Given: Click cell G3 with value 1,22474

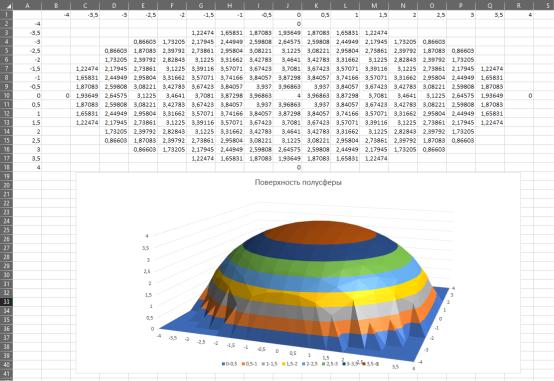Looking at the screenshot, I should [x=201, y=33].
